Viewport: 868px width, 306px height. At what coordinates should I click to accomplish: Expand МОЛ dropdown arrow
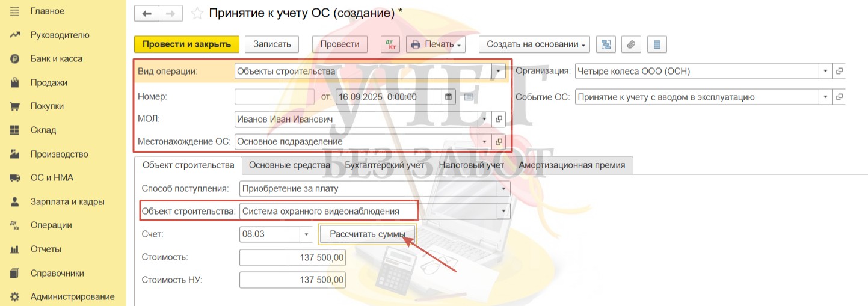coord(485,119)
